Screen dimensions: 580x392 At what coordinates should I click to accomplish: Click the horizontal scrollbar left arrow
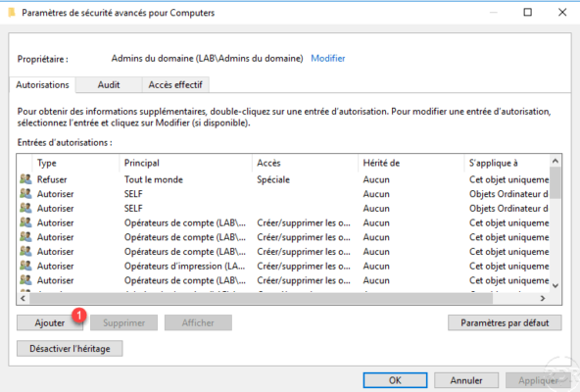[x=23, y=298]
